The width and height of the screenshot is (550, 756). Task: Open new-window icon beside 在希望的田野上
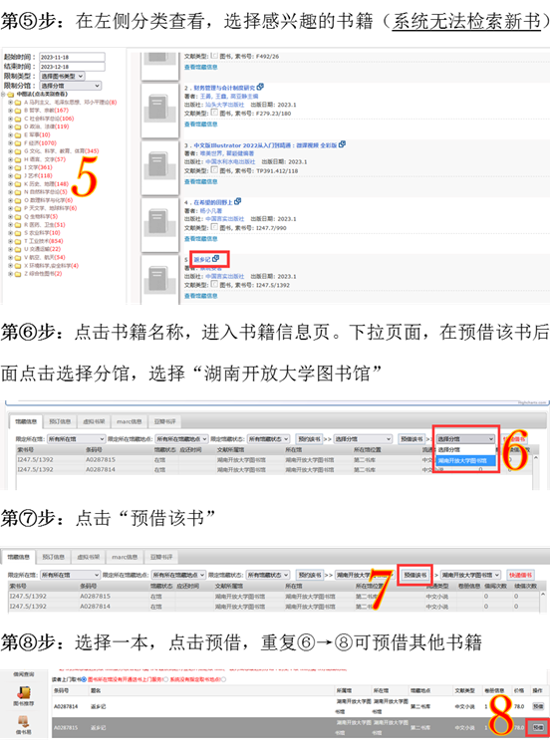pos(237,201)
